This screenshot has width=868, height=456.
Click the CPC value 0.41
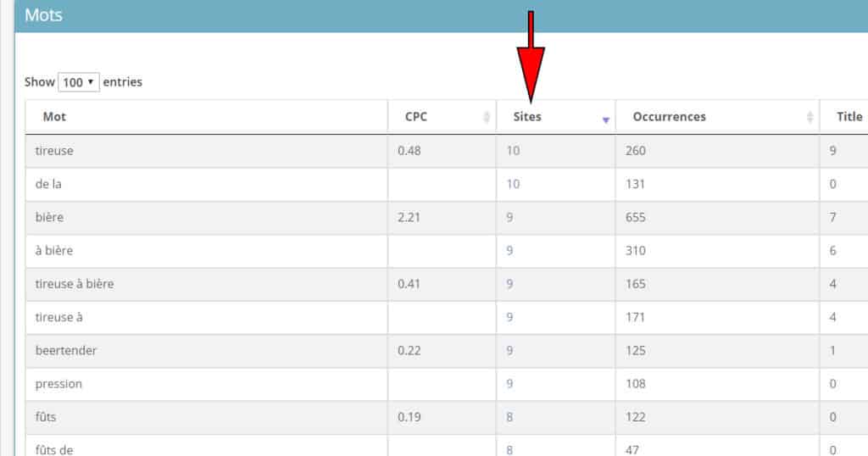click(409, 283)
